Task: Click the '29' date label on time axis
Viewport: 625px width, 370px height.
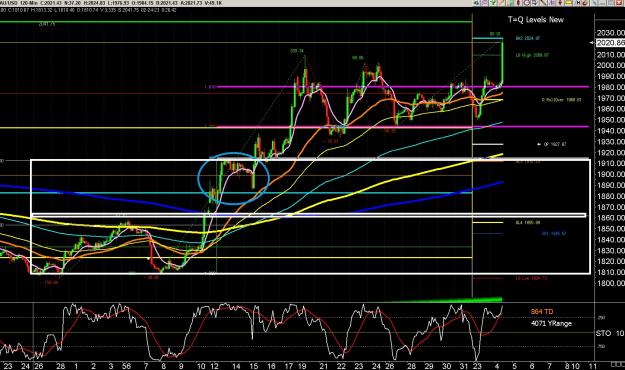Action: (429, 366)
